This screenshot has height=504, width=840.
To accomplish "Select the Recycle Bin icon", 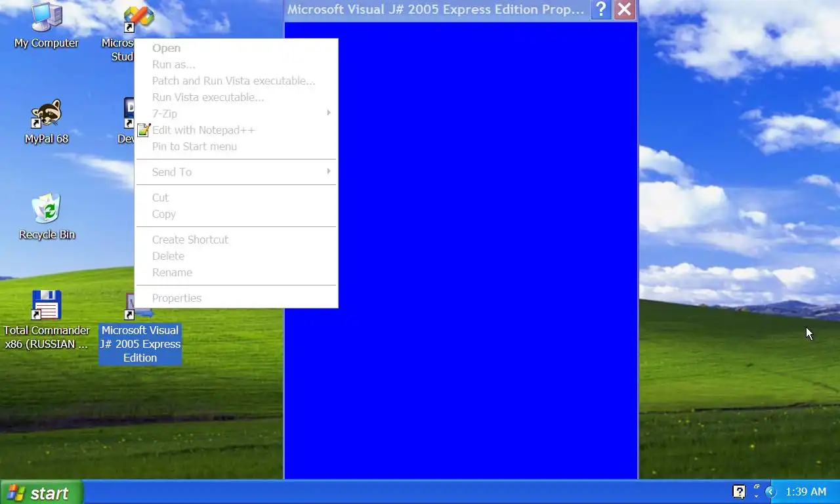I will click(x=47, y=217).
